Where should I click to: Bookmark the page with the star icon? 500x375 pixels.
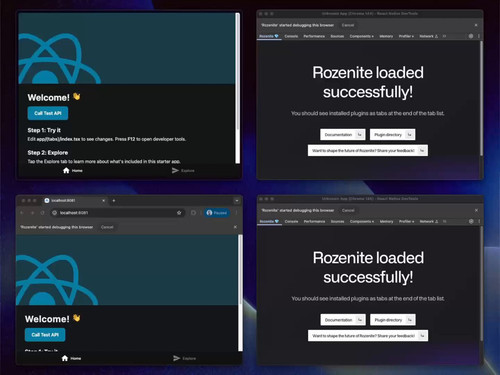tap(179, 213)
